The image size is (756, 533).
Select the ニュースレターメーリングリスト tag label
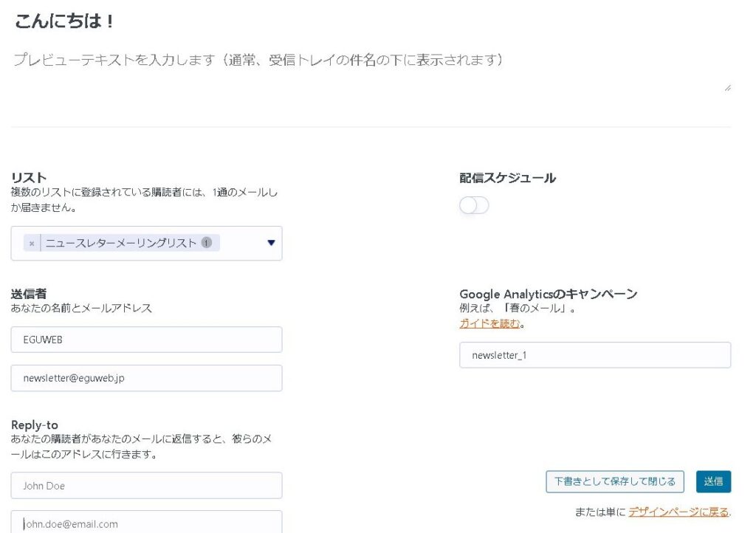[x=121, y=243]
